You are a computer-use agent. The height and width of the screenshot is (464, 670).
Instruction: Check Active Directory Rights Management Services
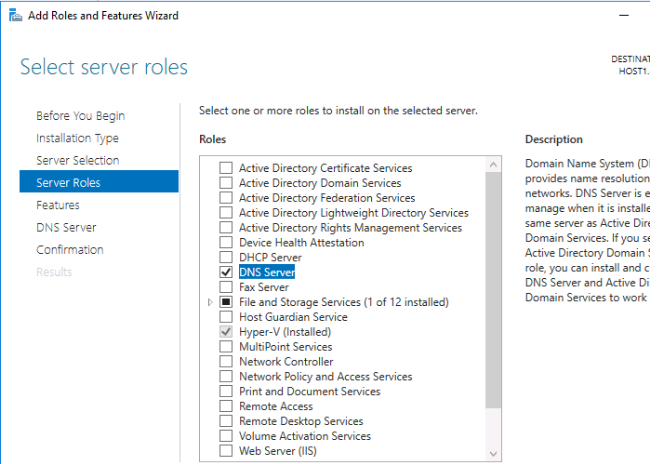226,228
